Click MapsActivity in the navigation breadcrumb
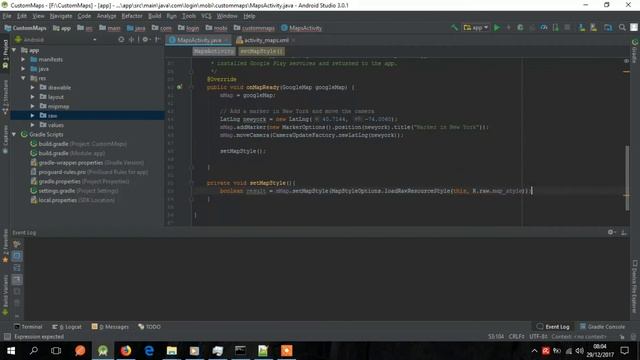The width and height of the screenshot is (640, 360). pyautogui.click(x=301, y=28)
